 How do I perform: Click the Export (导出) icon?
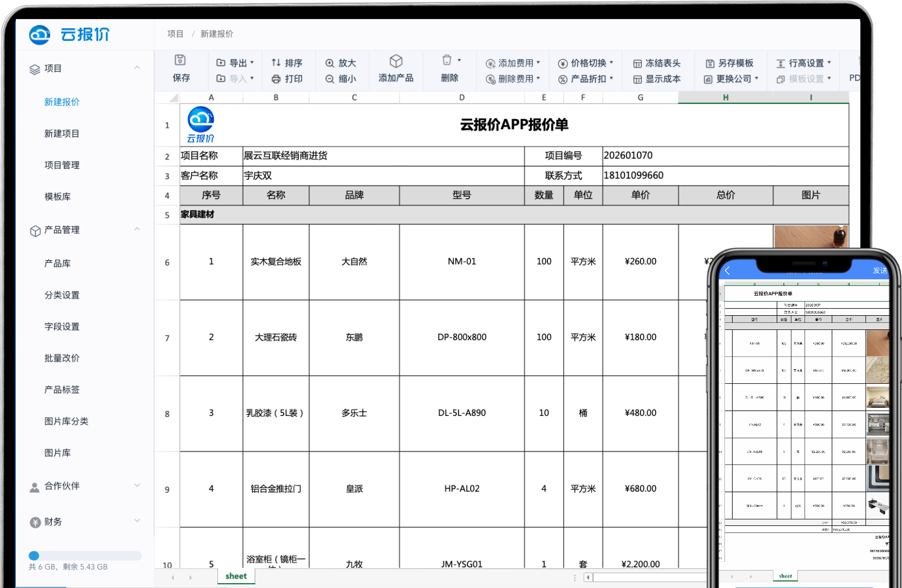pos(221,63)
